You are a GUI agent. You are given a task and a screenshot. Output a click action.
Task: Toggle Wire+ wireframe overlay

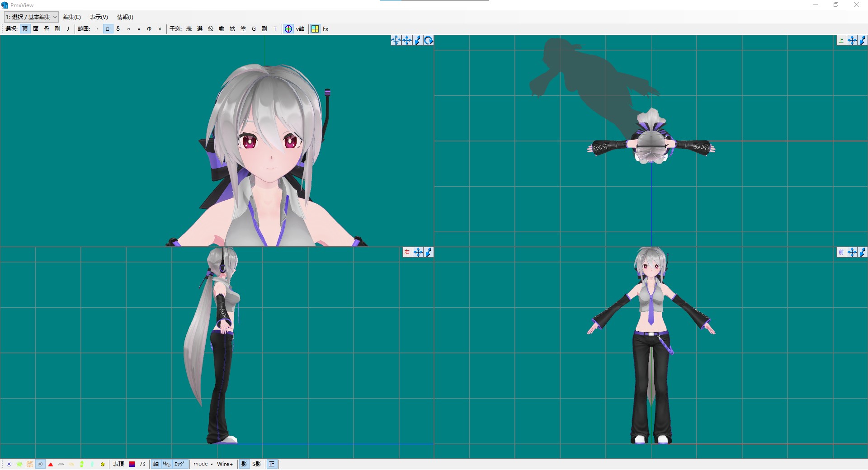point(225,464)
